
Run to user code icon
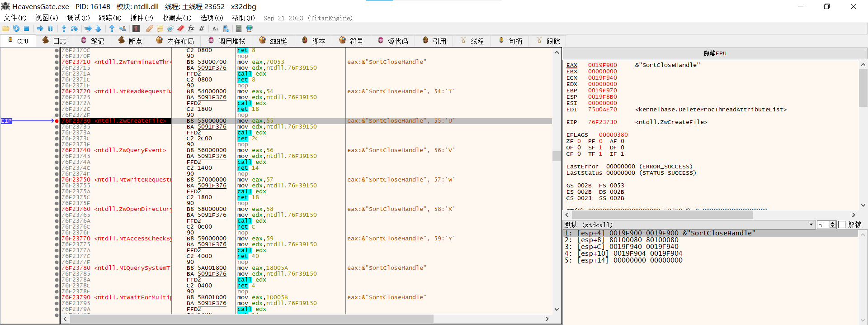pyautogui.click(x=123, y=29)
